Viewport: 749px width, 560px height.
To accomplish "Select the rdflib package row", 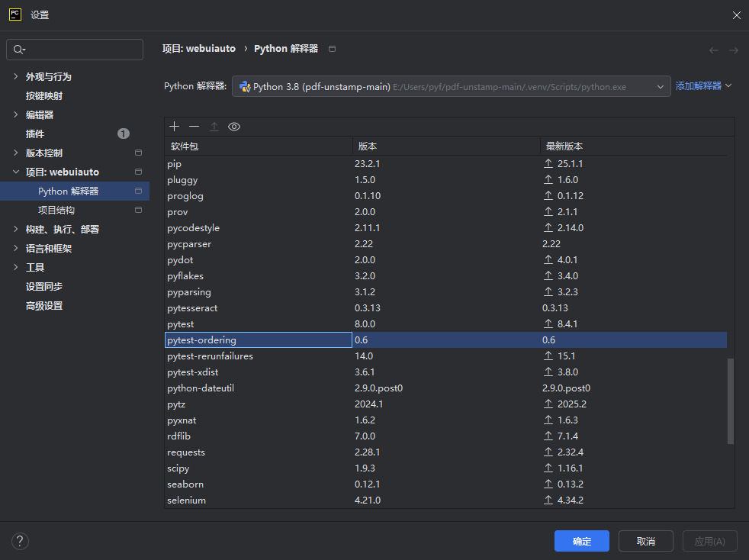I will click(x=445, y=436).
